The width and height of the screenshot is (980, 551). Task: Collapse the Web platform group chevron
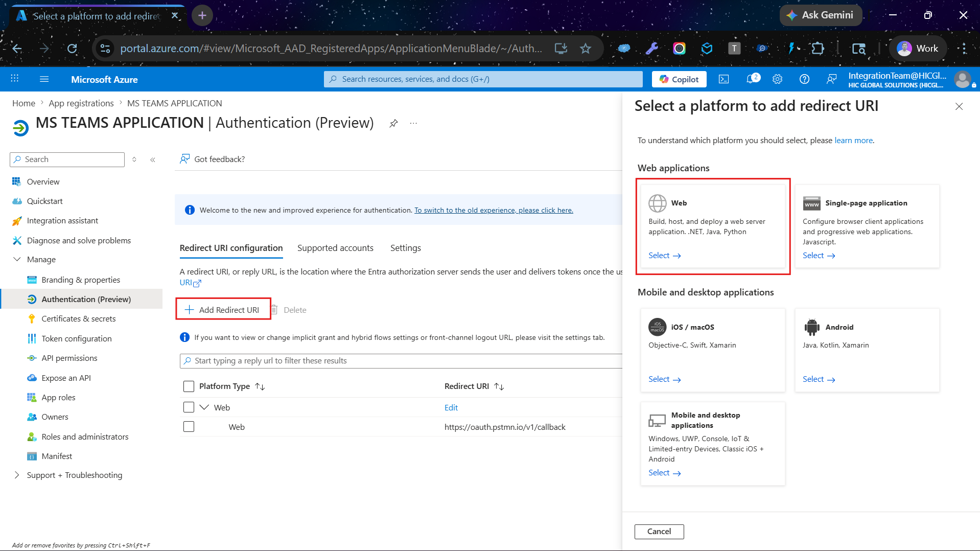coord(204,407)
